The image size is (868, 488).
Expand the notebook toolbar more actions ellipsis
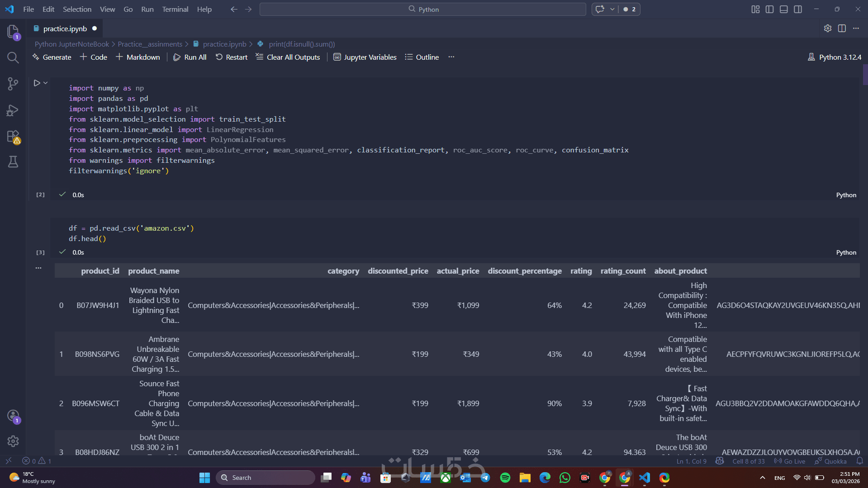pos(451,57)
